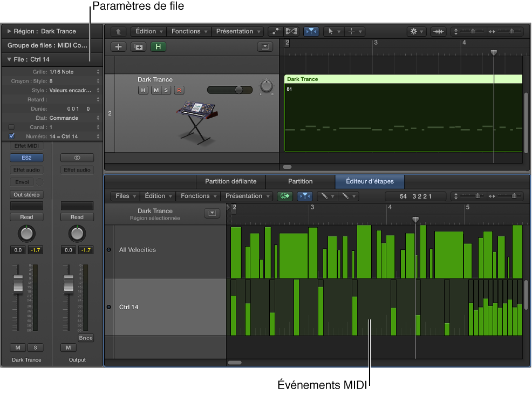
Task: Expand the Région: Dark Trance disclosure triangle
Action: (9, 31)
